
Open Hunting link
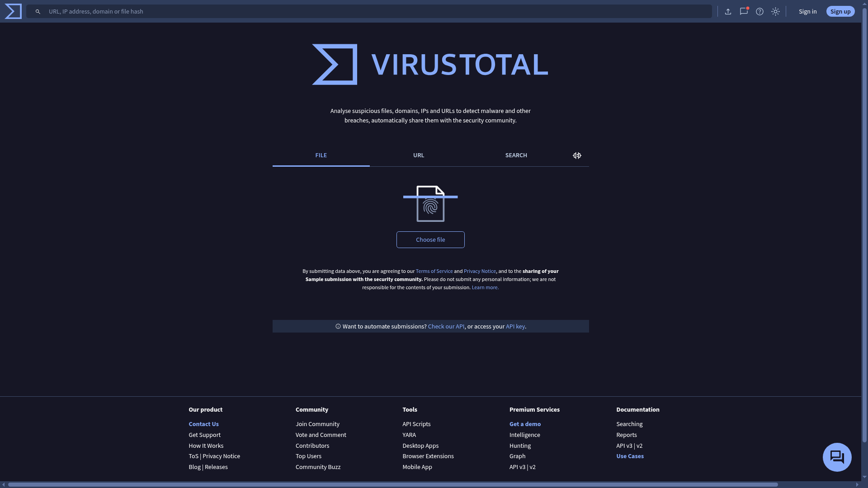click(520, 446)
